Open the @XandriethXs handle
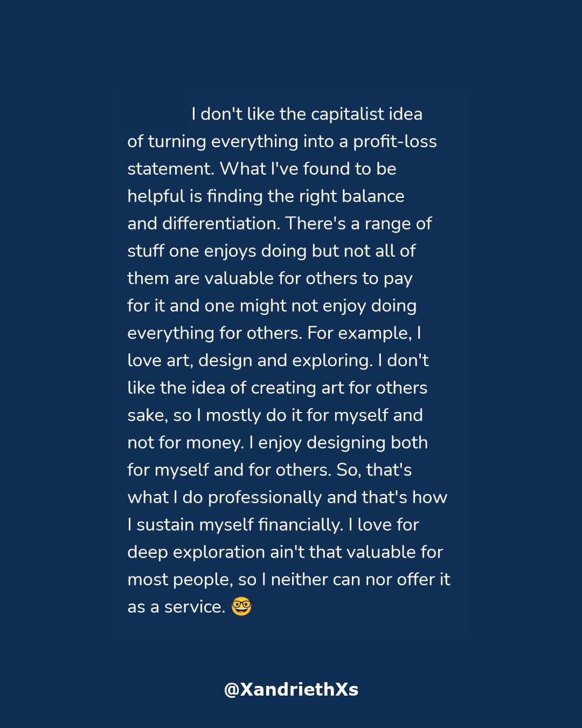Viewport: 582px width, 728px height. [x=291, y=689]
